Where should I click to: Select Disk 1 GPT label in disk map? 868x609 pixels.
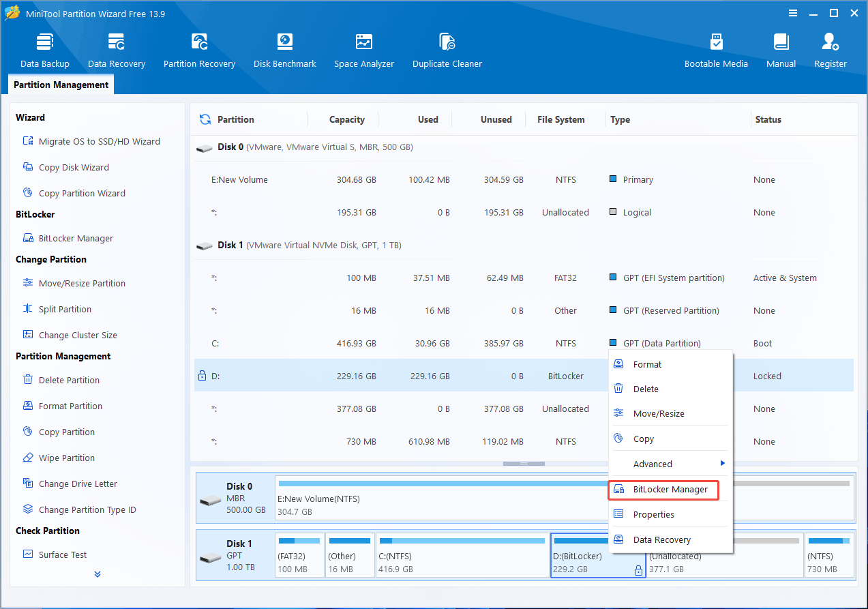pos(235,555)
